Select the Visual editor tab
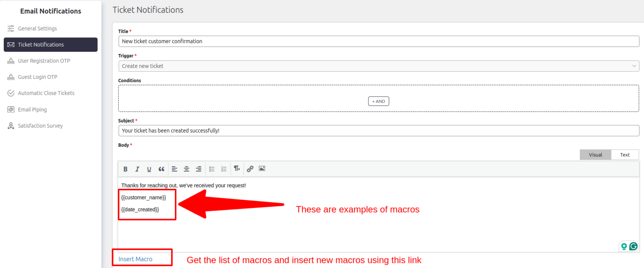644x268 pixels. point(595,155)
